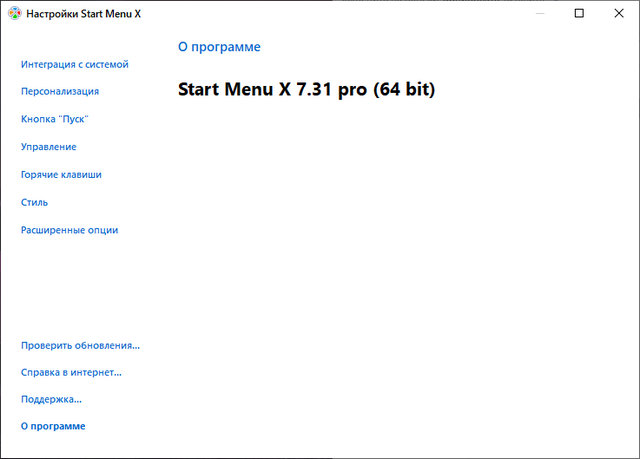Show Расширенные опции page
Screen dimensions: 640x459
coord(69,230)
